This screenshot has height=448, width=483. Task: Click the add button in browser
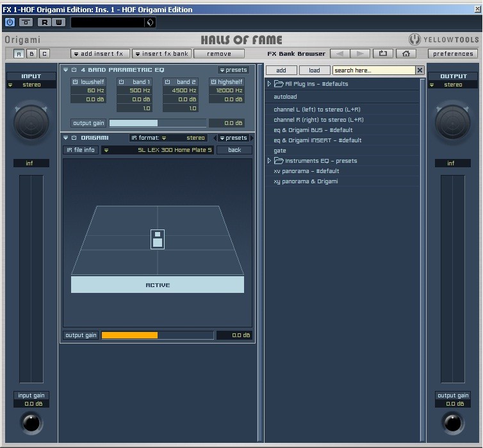click(x=281, y=71)
